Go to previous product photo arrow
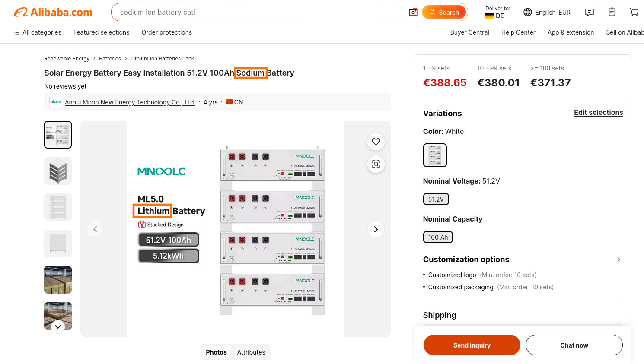 [x=95, y=229]
